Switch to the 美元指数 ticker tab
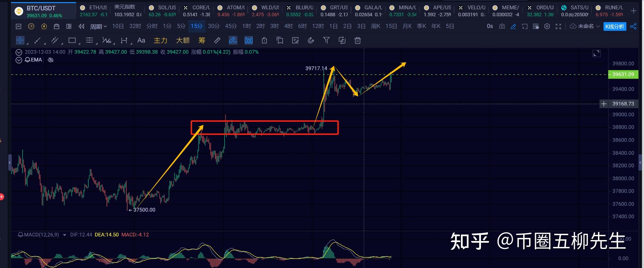This screenshot has width=644, height=268. (128, 11)
